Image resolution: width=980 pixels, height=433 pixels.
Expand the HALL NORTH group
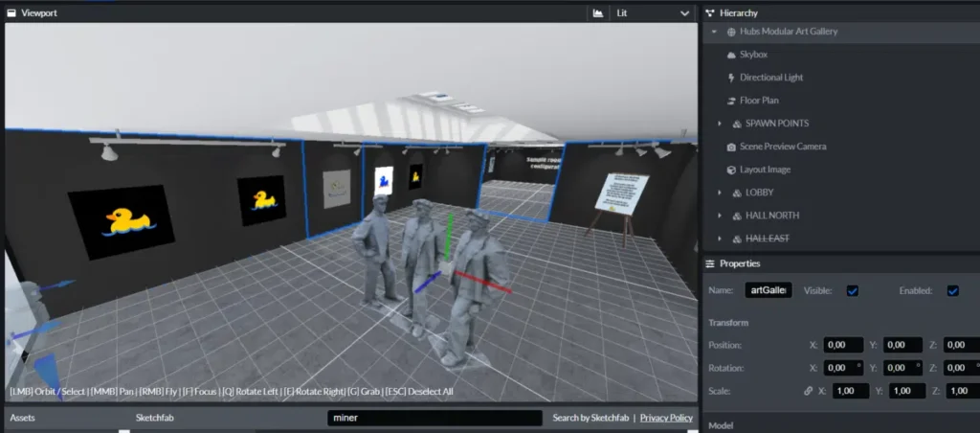(720, 216)
